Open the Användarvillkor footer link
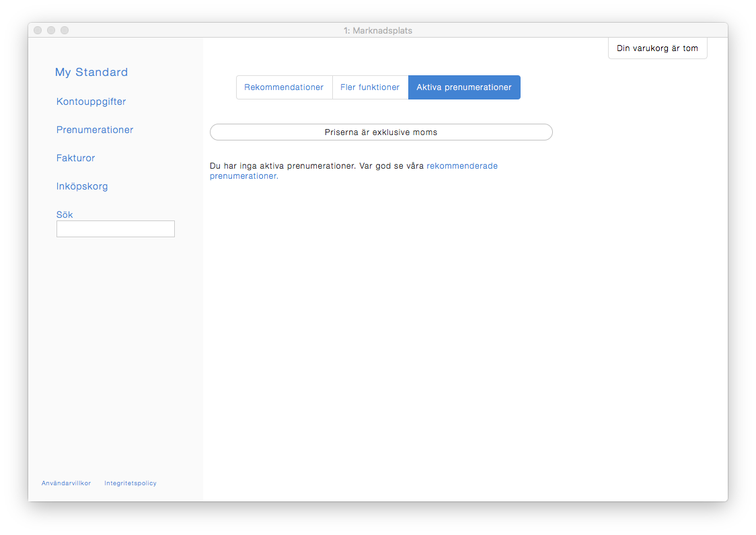 tap(66, 483)
